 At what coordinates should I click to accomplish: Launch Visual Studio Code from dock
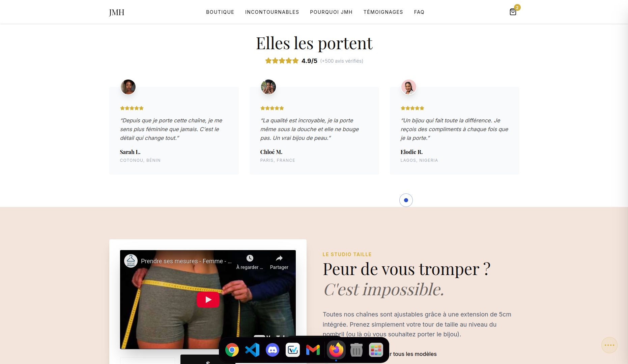(252, 350)
